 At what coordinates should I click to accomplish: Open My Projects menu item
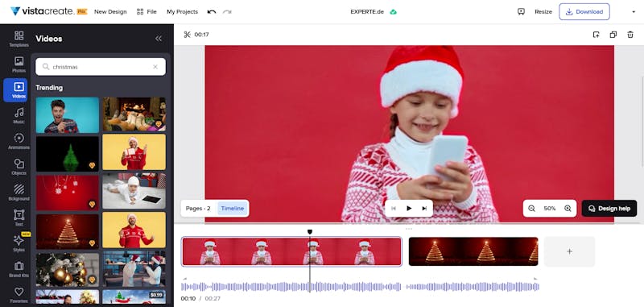183,12
